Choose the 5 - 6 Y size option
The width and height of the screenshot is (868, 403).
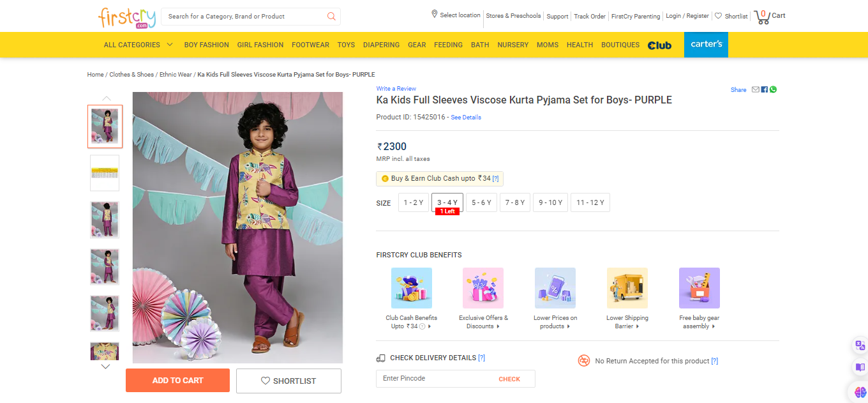481,202
